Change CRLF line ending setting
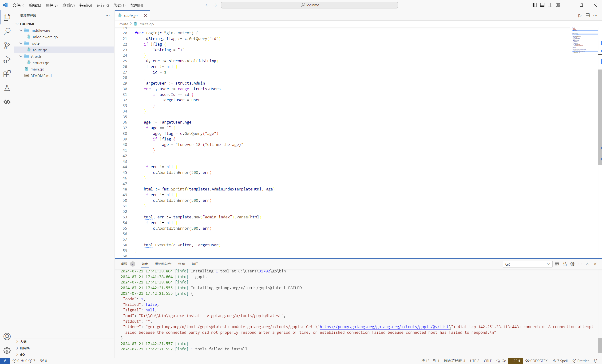Viewport: 602px width, 364px height. point(488,361)
